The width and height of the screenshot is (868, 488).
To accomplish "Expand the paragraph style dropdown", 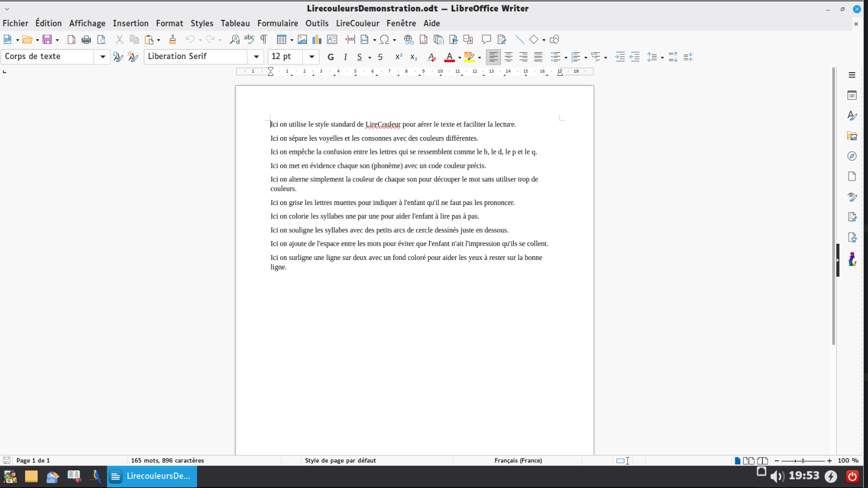I will pos(102,56).
